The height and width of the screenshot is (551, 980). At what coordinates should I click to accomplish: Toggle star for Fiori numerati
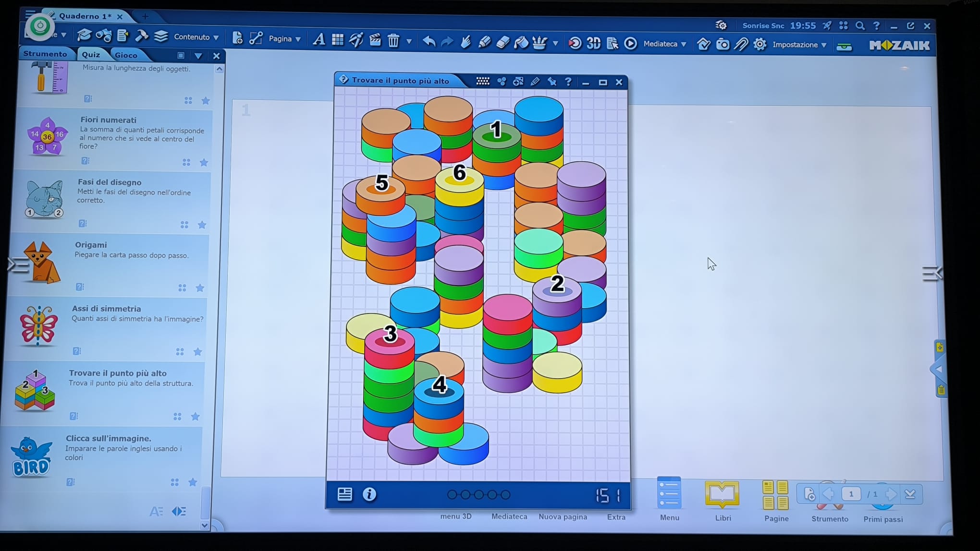pos(204,163)
